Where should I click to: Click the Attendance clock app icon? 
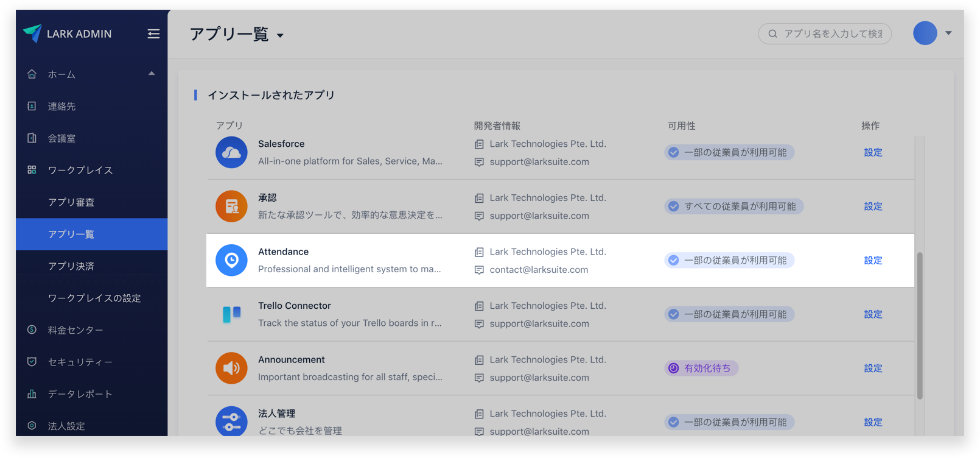pos(231,260)
